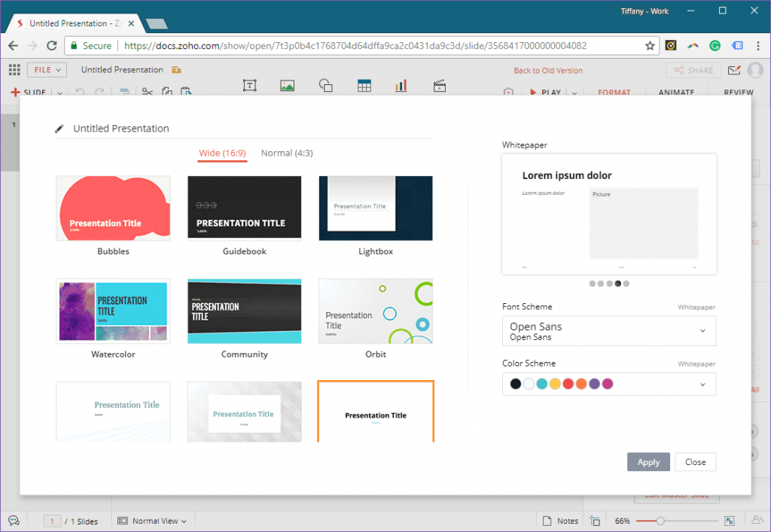771x532 pixels.
Task: Apply the selected theme
Action: pyautogui.click(x=648, y=462)
